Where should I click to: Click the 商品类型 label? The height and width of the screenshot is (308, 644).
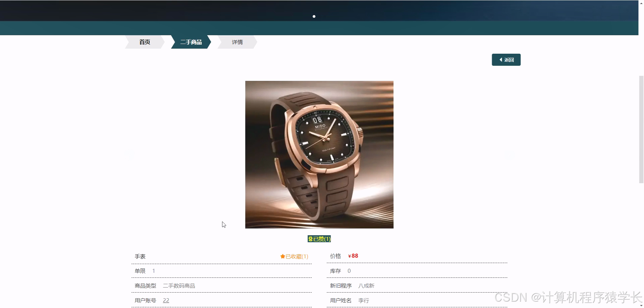click(145, 286)
